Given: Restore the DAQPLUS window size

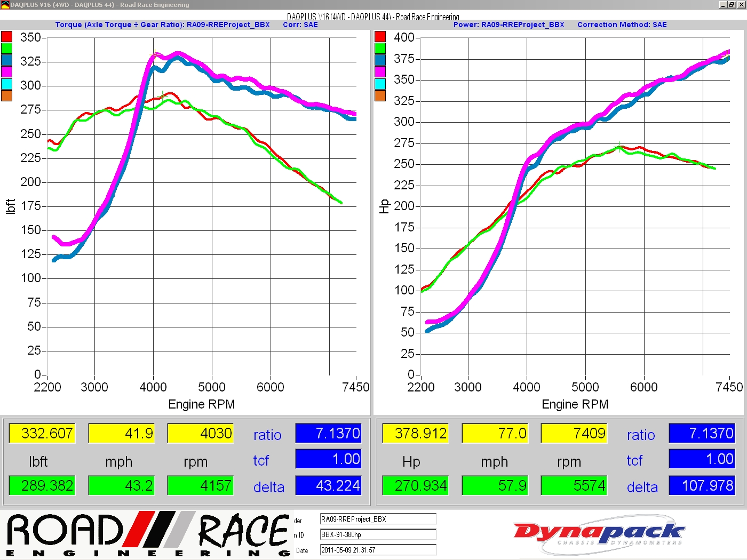Looking at the screenshot, I should (x=732, y=4).
